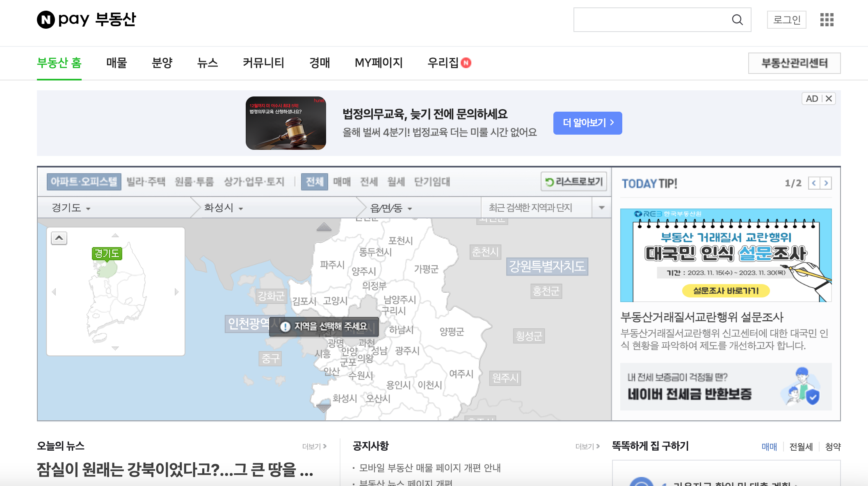Open the 뉴스 menu

coord(208,63)
